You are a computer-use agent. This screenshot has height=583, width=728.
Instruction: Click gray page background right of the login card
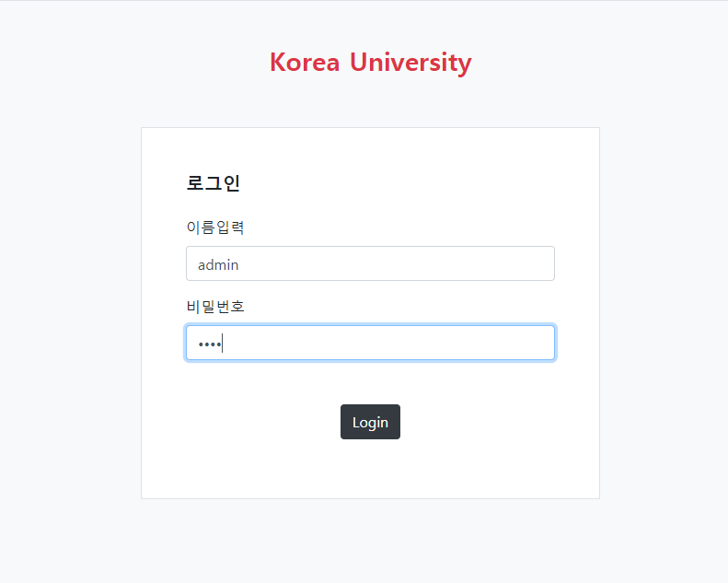point(663,313)
